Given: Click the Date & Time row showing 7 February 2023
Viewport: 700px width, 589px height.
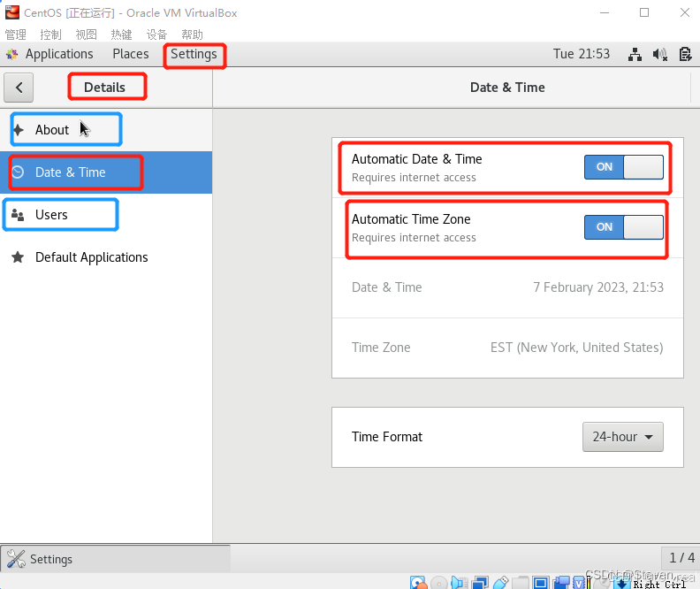Looking at the screenshot, I should coord(507,287).
